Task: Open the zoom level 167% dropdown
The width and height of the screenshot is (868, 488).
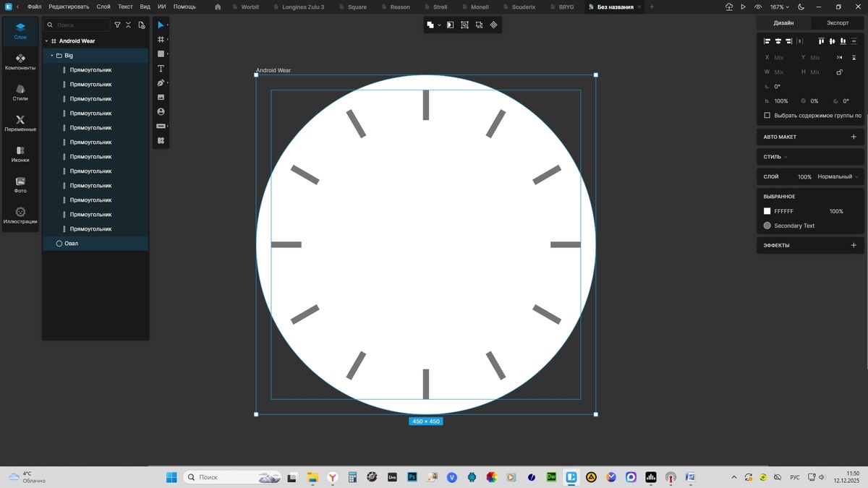Action: pyautogui.click(x=780, y=7)
